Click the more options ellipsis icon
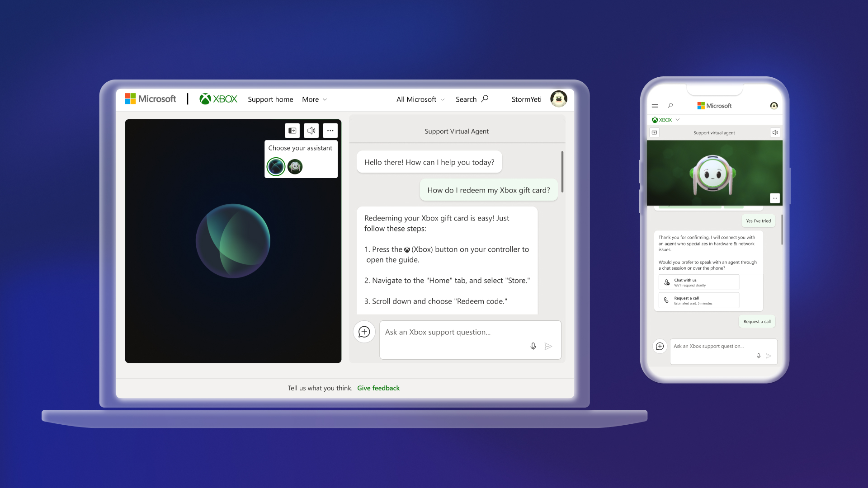Viewport: 868px width, 488px height. (x=330, y=131)
